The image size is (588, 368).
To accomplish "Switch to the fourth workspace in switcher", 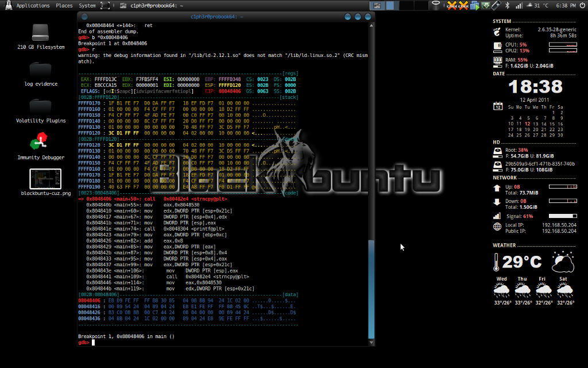I will pyautogui.click(x=421, y=6).
